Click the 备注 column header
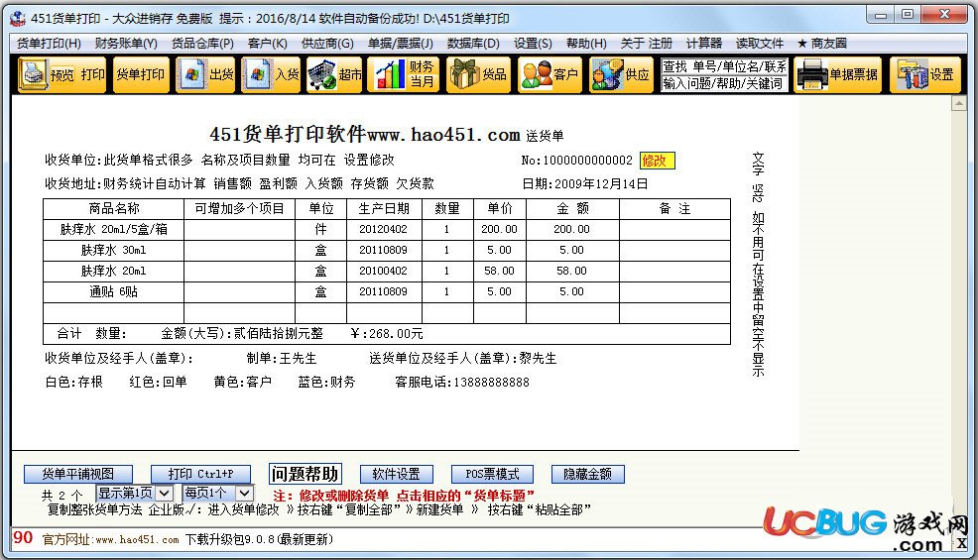978x560 pixels. [x=674, y=209]
